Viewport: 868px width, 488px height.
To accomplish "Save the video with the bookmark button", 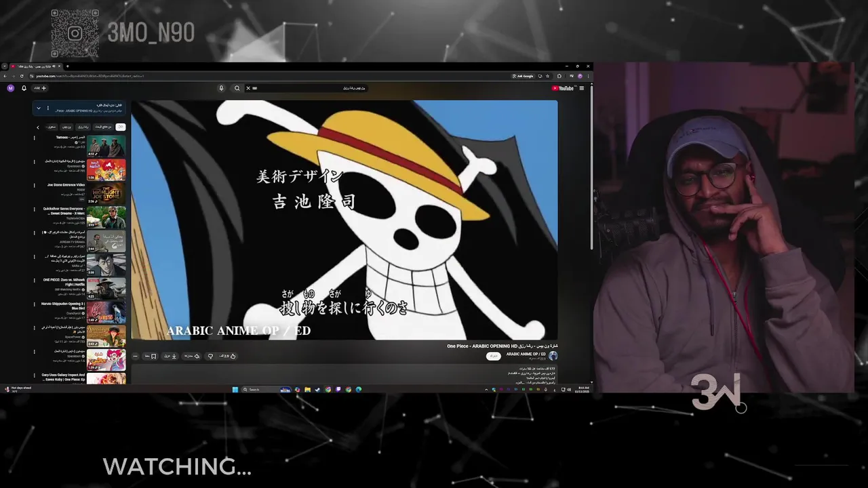I will 150,356.
